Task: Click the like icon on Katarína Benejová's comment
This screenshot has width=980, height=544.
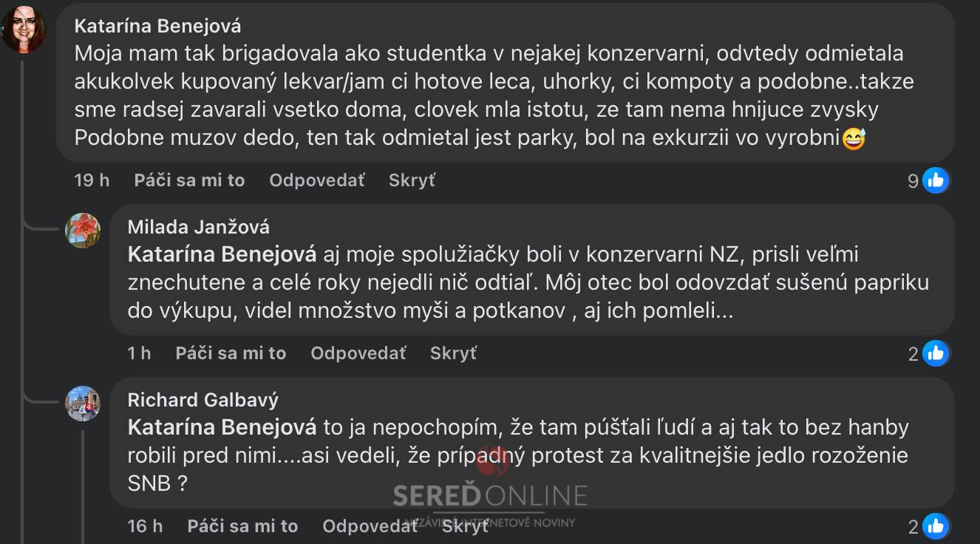Action: [x=936, y=180]
